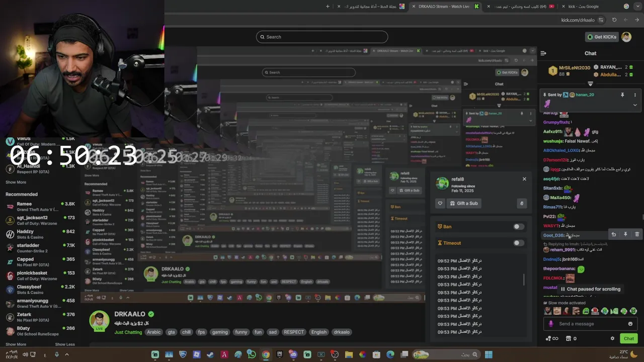The height and width of the screenshot is (362, 644).
Task: Click Gift a Sub for refal8
Action: (463, 203)
